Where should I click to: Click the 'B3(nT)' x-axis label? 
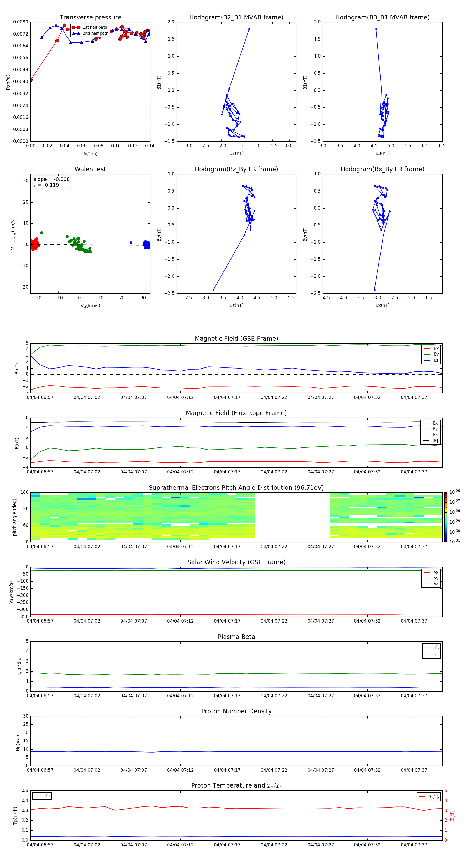tap(382, 153)
